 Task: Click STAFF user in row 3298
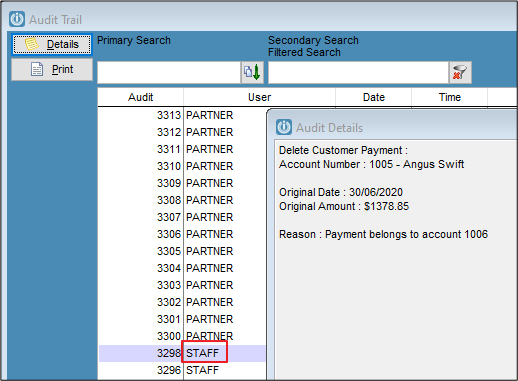tap(202, 353)
